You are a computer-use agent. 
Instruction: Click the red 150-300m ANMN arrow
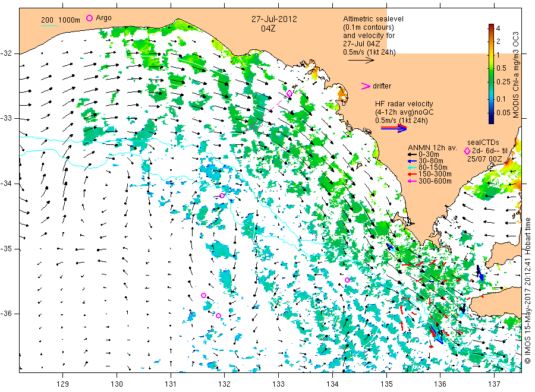coord(412,174)
